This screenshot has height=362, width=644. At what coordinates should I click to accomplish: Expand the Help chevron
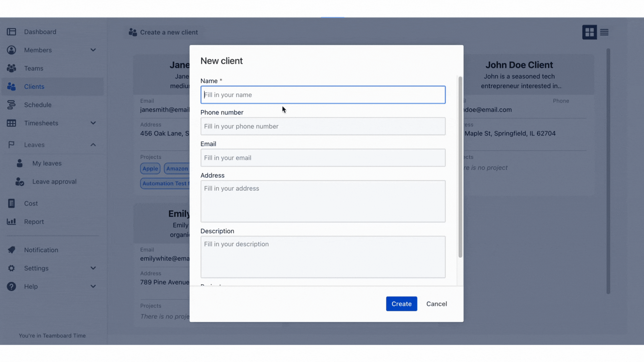click(x=93, y=287)
